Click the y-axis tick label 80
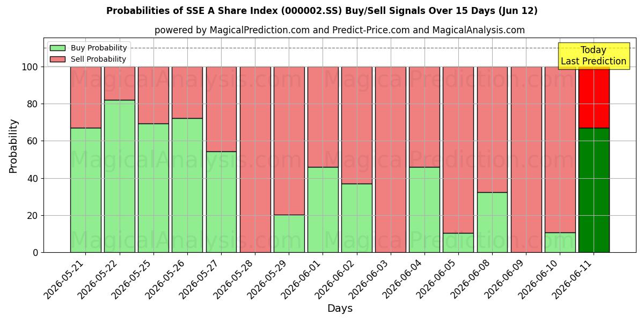Screen dimensions: 644x322 click(34, 104)
